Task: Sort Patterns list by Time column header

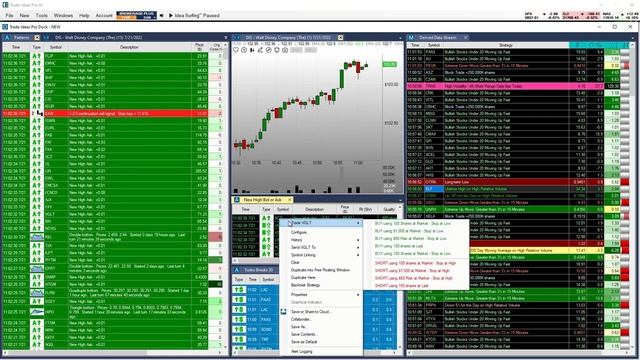Action: (x=16, y=47)
